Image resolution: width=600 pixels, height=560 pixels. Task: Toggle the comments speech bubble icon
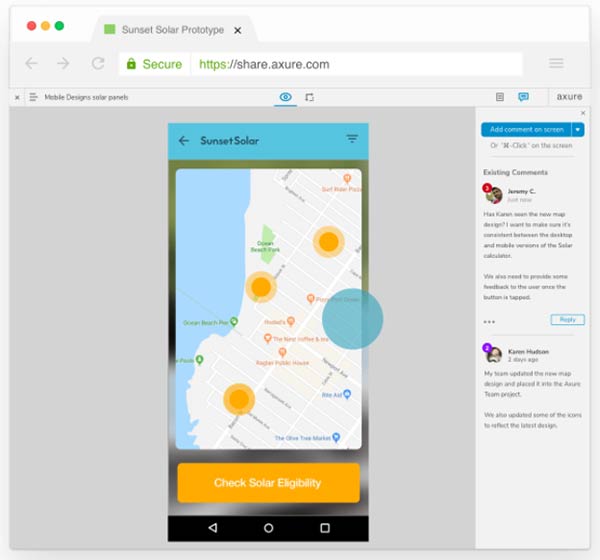523,97
